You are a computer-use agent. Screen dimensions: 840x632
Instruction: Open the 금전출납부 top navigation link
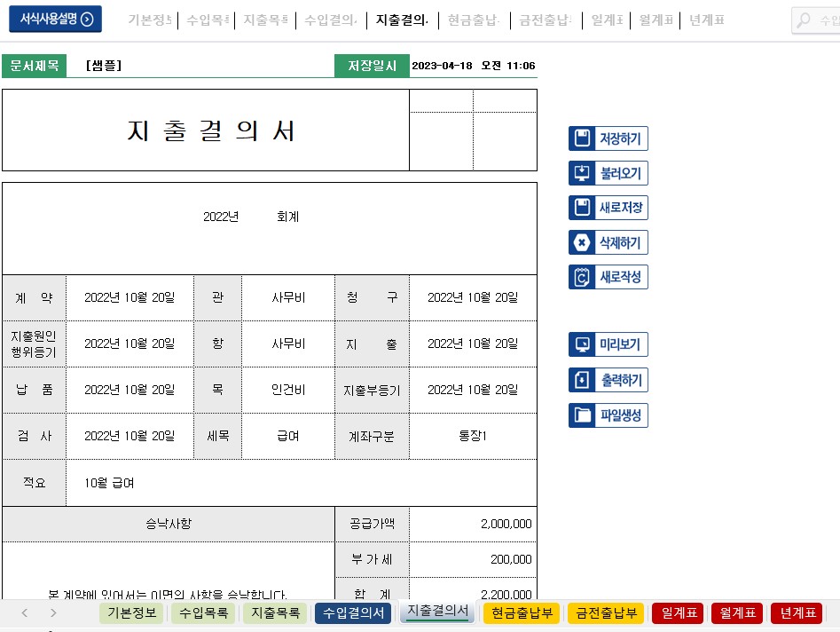[x=546, y=20]
